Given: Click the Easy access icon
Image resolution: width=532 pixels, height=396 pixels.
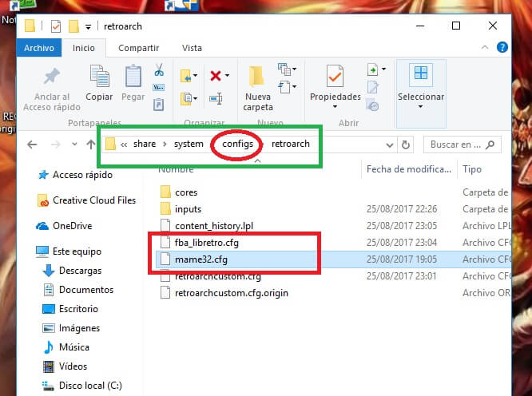Looking at the screenshot, I should pos(284,87).
